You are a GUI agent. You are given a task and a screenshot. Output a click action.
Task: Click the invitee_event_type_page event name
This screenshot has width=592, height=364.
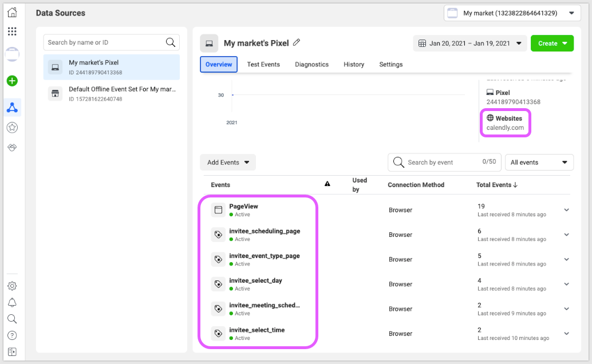tap(265, 256)
